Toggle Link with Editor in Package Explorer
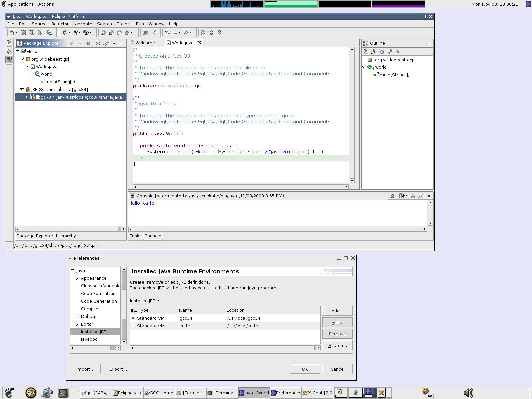This screenshot has height=399, width=532. coord(106,43)
